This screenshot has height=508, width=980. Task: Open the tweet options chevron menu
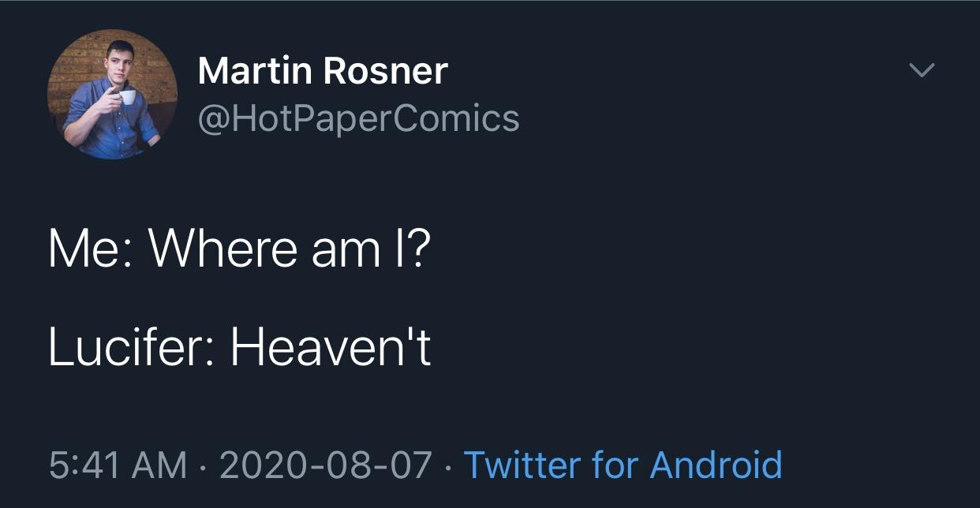921,70
